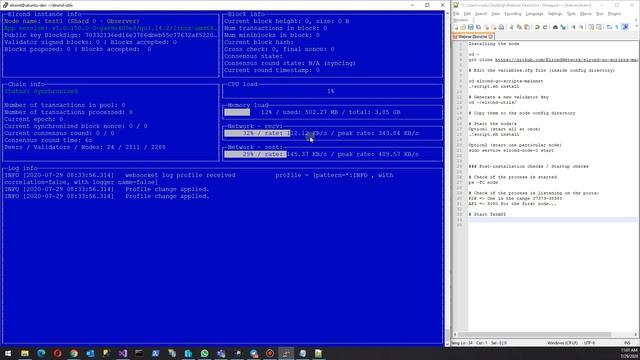
Task: Click the Zoom Out icon in Notepad++ toolbar
Action: (581, 27)
